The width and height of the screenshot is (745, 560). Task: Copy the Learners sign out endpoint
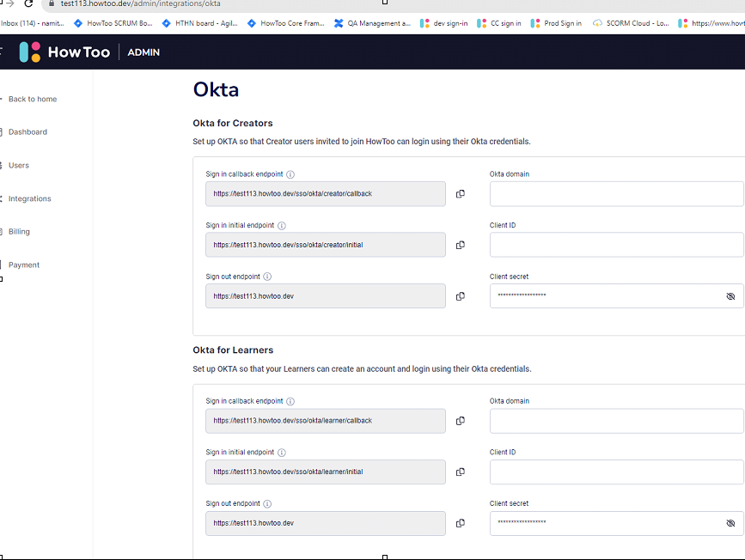460,523
